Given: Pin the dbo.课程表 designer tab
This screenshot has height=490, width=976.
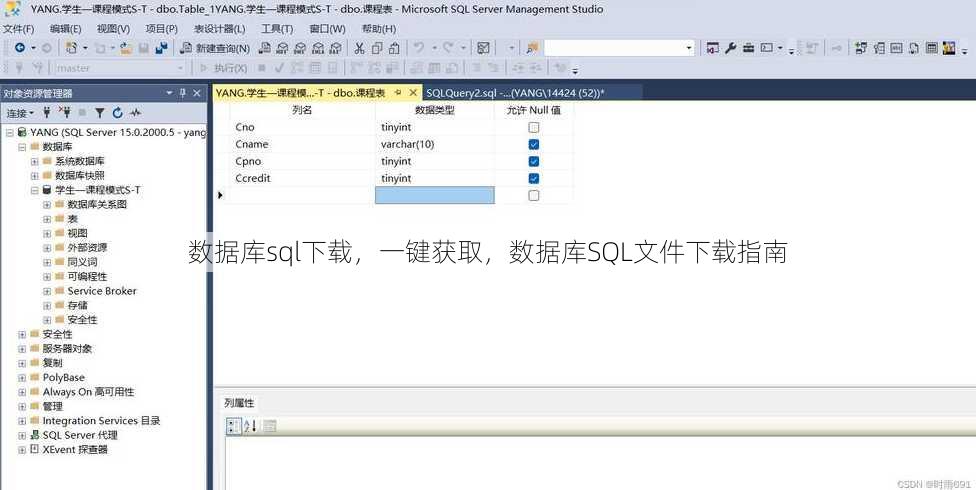Looking at the screenshot, I should (397, 93).
